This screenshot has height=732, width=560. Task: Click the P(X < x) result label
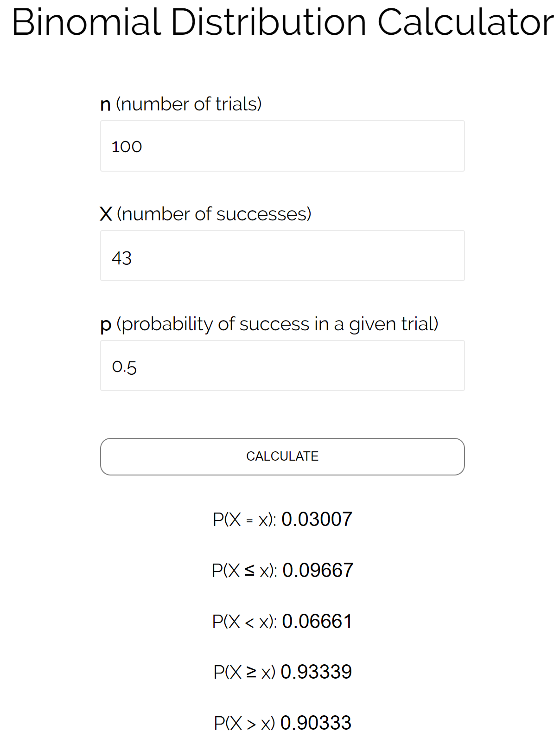point(244,622)
